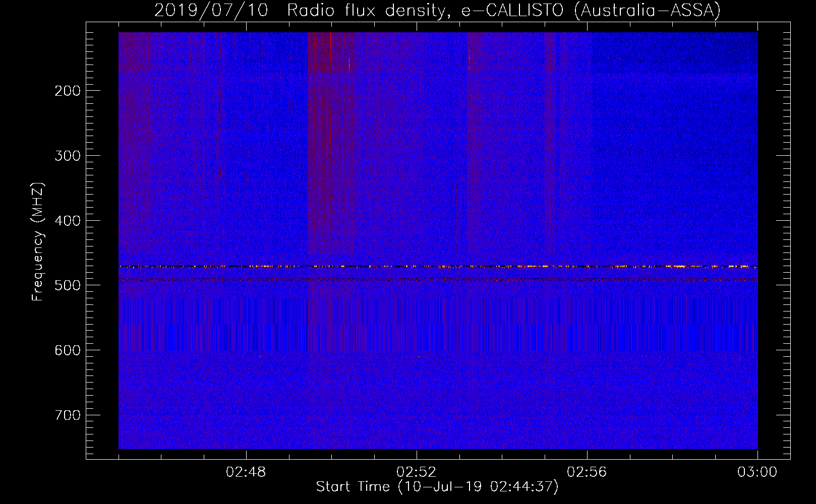The image size is (816, 504).
Task: Click the 'Start Time (10-Jul-19 02:44:37)' label
Action: pyautogui.click(x=437, y=487)
